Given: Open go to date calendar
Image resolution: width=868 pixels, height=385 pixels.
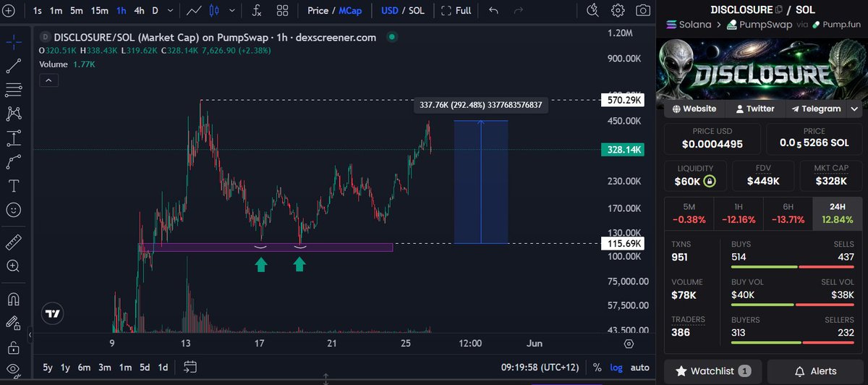Looking at the screenshot, I should click(x=190, y=366).
